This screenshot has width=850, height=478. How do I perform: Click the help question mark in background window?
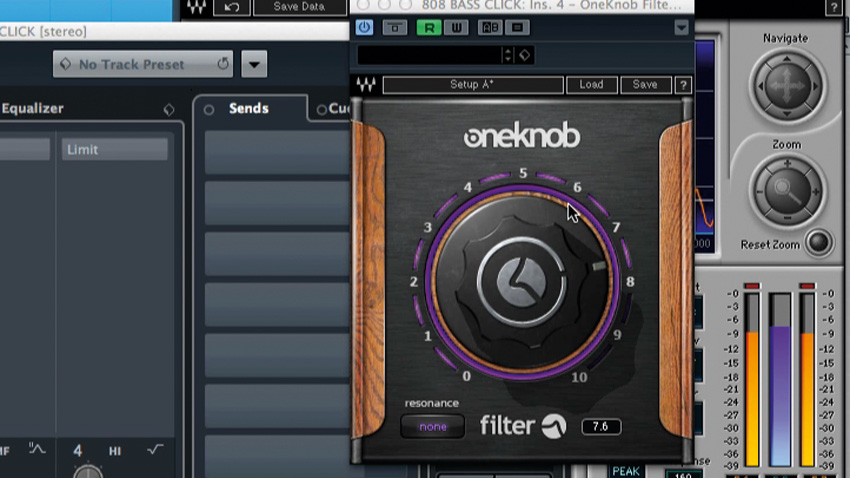tap(834, 7)
